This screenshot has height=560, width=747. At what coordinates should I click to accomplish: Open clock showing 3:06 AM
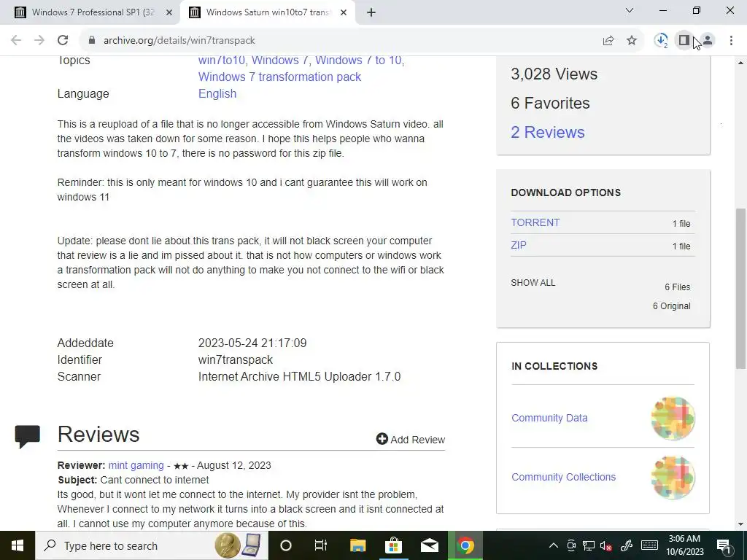pyautogui.click(x=684, y=545)
